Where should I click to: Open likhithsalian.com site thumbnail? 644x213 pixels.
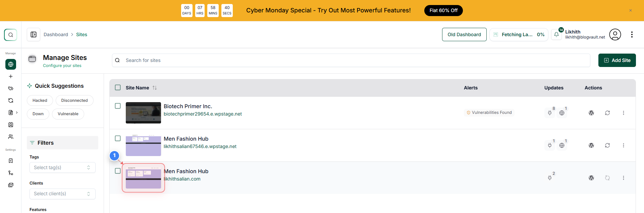coord(143,178)
